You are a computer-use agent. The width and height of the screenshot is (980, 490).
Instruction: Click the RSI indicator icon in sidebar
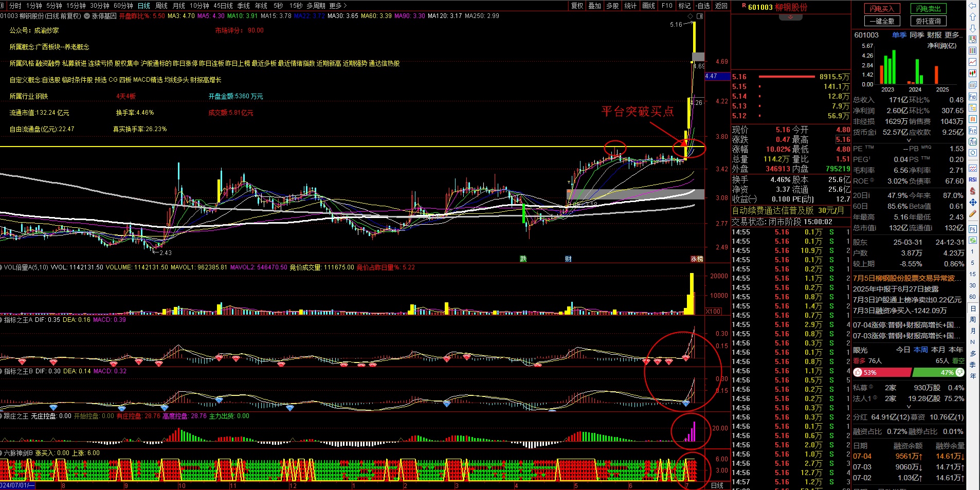coord(972,179)
